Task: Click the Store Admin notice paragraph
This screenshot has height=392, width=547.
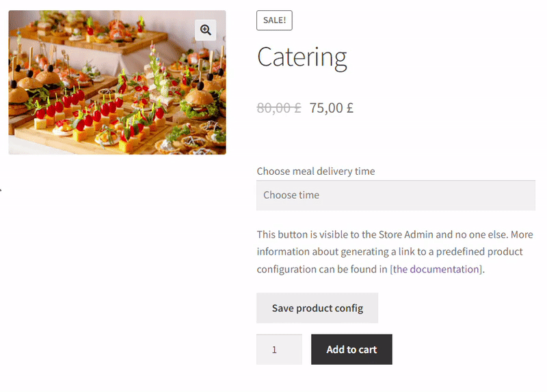Action: click(395, 251)
